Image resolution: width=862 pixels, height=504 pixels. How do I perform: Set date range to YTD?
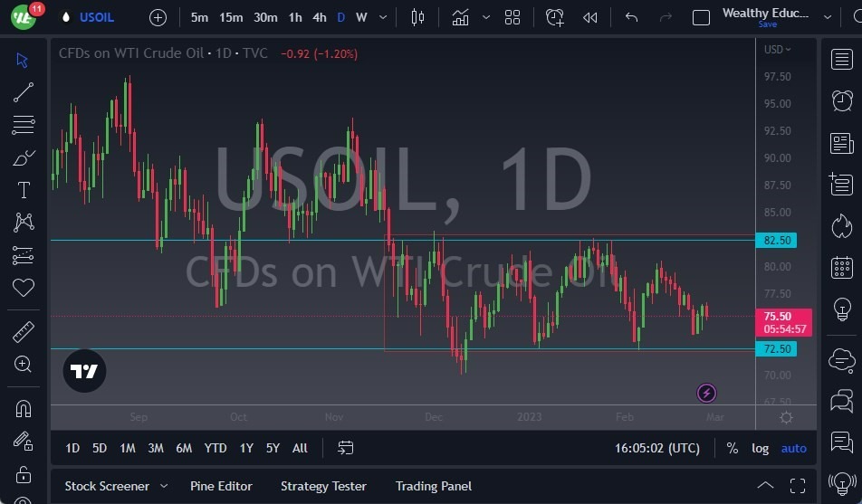pos(215,448)
